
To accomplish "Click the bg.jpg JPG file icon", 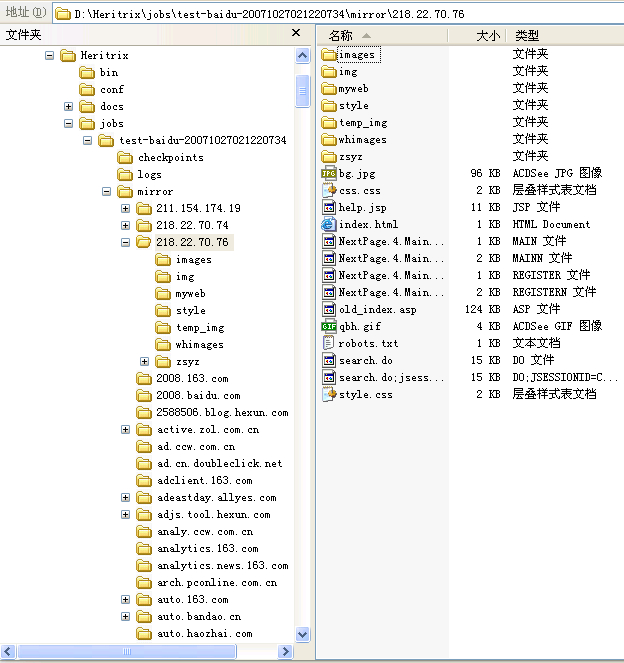I will point(329,173).
